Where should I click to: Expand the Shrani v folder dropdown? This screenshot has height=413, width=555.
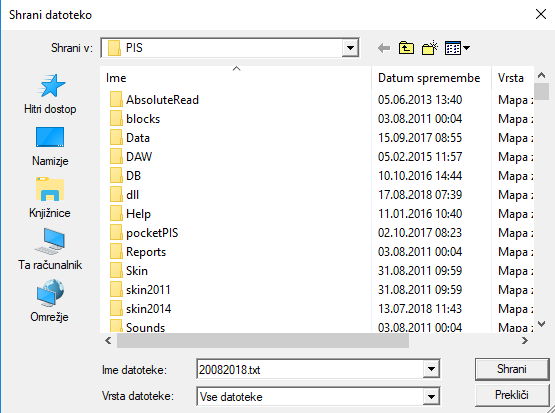(350, 48)
